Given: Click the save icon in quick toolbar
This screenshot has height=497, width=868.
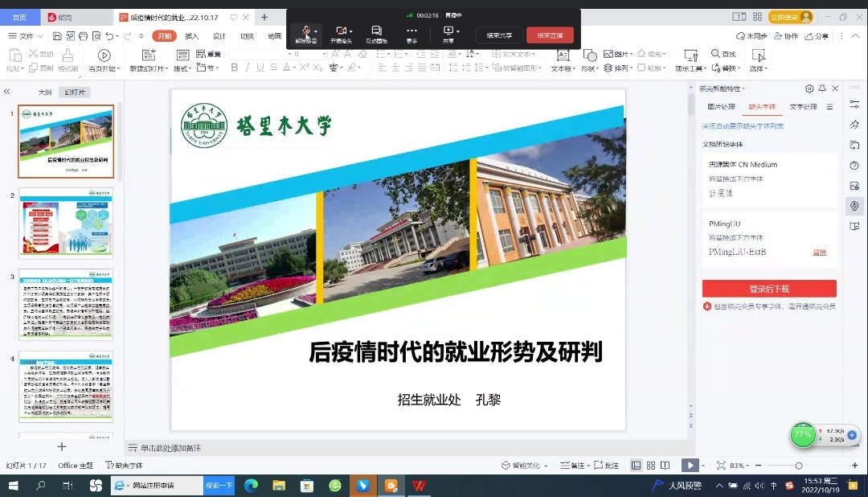Looking at the screenshot, I should pos(57,36).
